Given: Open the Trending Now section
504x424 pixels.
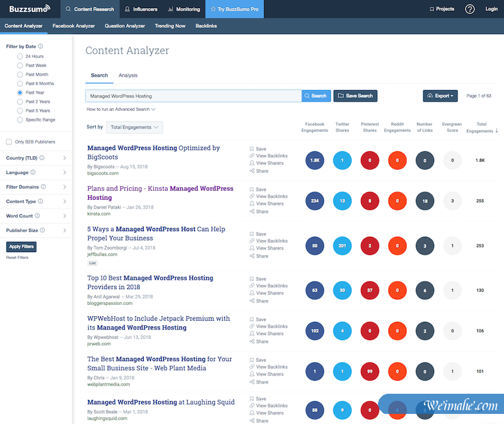Looking at the screenshot, I should (x=171, y=26).
